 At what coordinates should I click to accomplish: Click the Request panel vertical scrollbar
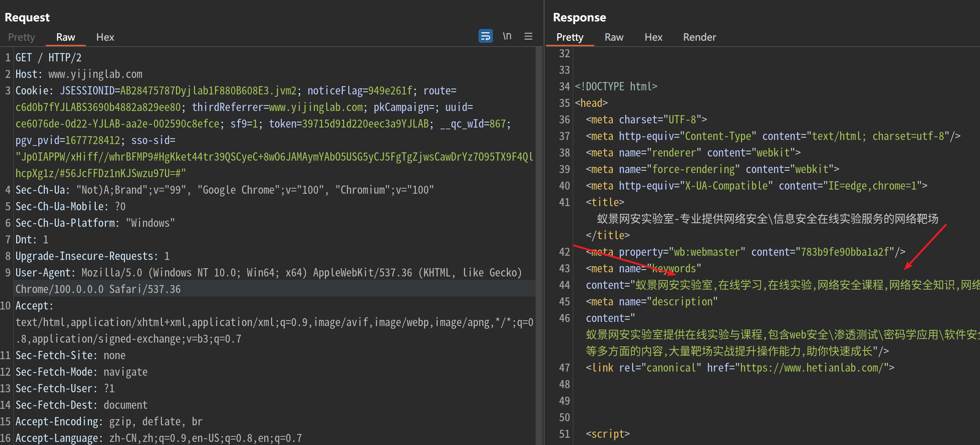539,246
